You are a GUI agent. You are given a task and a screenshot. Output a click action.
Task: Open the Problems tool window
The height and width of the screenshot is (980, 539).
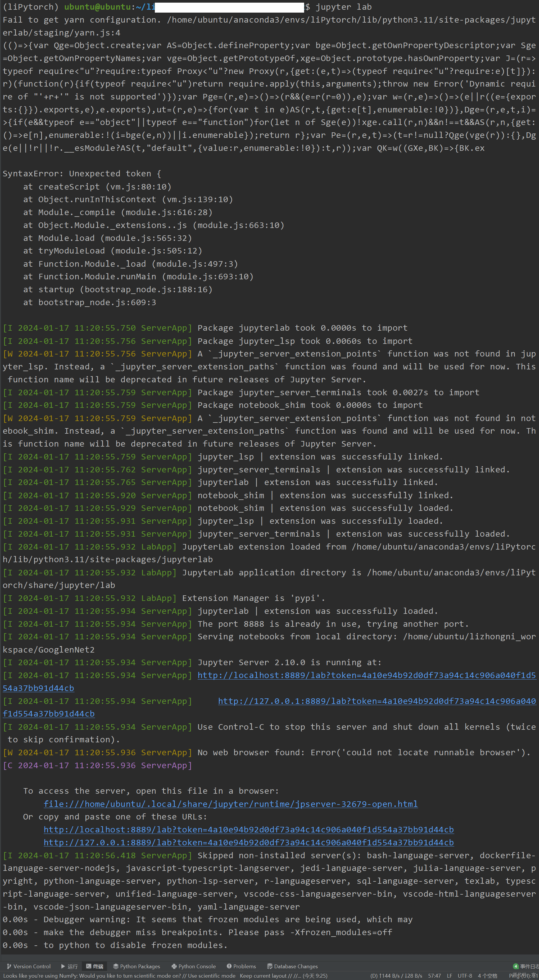241,966
